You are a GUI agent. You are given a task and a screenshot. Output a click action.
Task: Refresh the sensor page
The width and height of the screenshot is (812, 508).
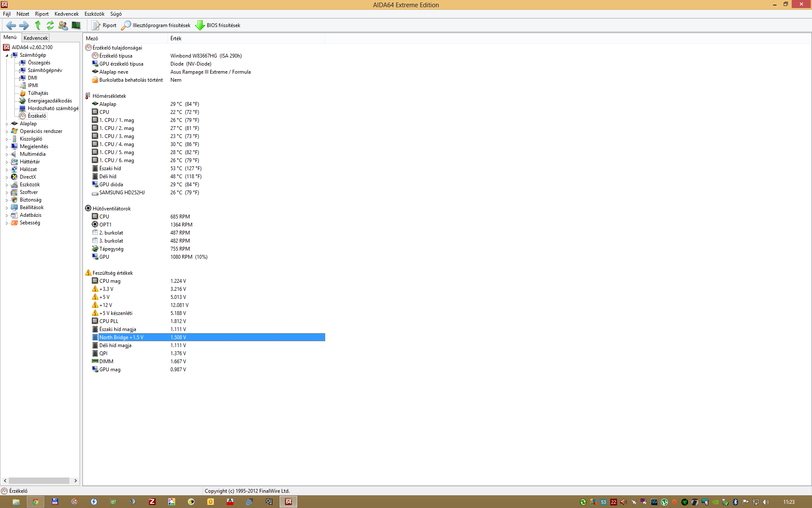point(50,25)
